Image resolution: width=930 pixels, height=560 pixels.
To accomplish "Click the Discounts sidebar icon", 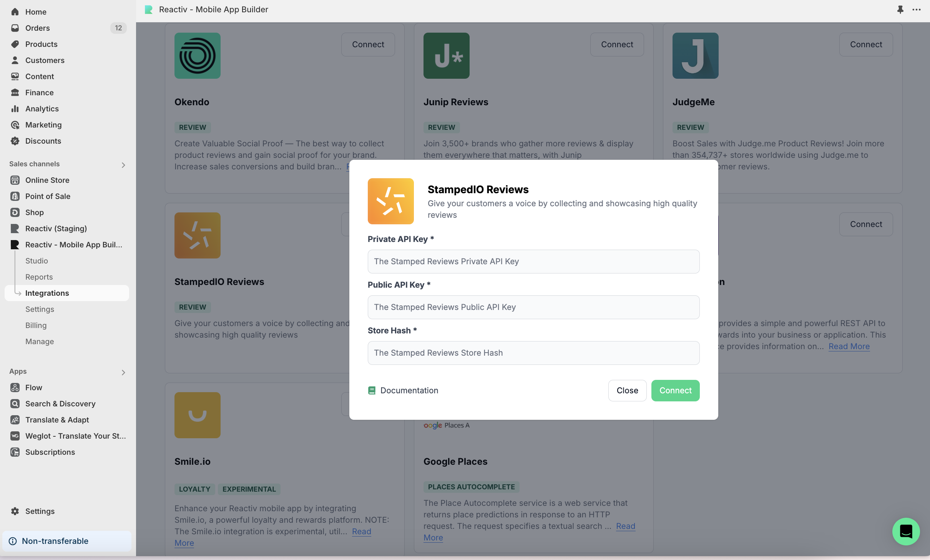I will pyautogui.click(x=15, y=141).
